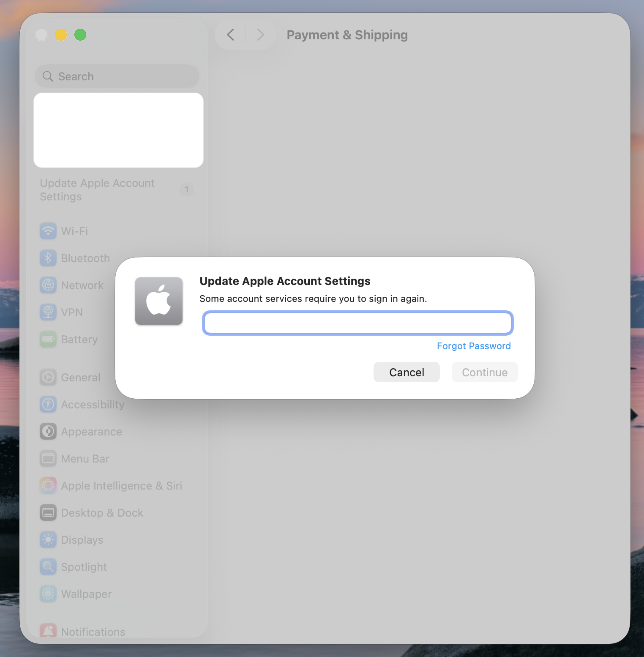Focus the password input field
Screen dimensions: 644x657
tap(358, 323)
